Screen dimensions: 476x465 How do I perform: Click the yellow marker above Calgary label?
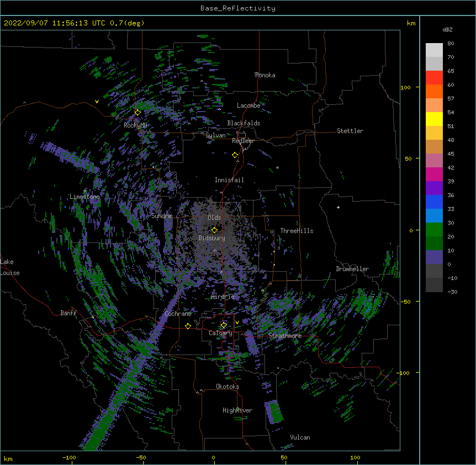point(224,325)
